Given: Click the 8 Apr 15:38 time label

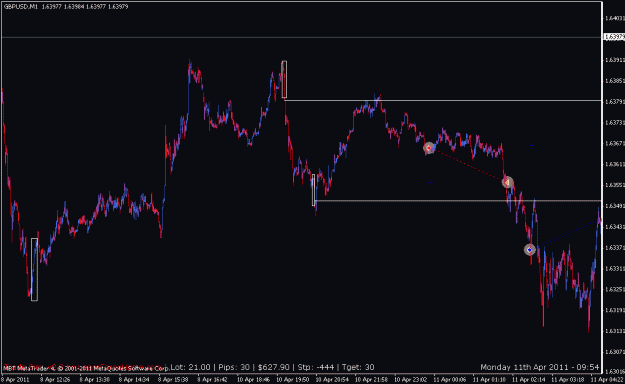Looking at the screenshot, I should pos(173,380).
